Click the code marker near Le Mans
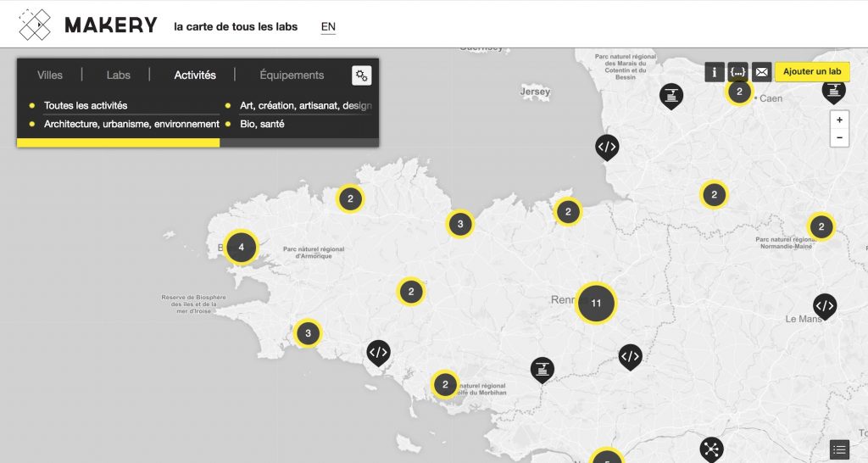Screen dimensions: 868x463 coord(825,306)
